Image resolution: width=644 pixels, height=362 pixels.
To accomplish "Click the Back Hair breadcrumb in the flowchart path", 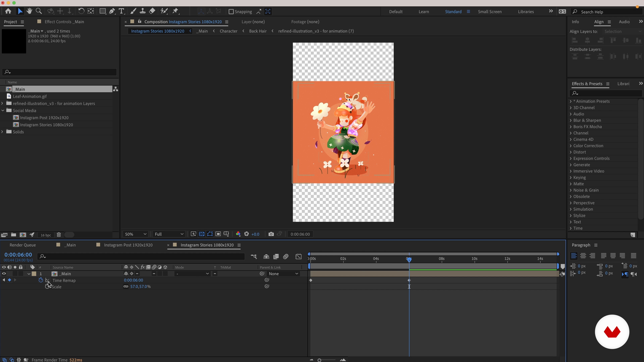I will pyautogui.click(x=258, y=31).
